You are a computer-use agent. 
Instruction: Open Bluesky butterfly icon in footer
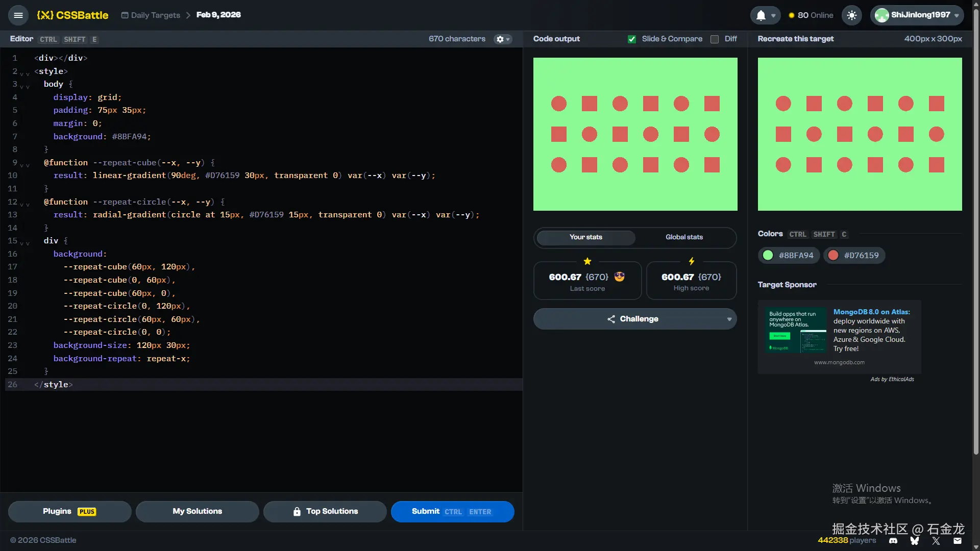coord(915,541)
